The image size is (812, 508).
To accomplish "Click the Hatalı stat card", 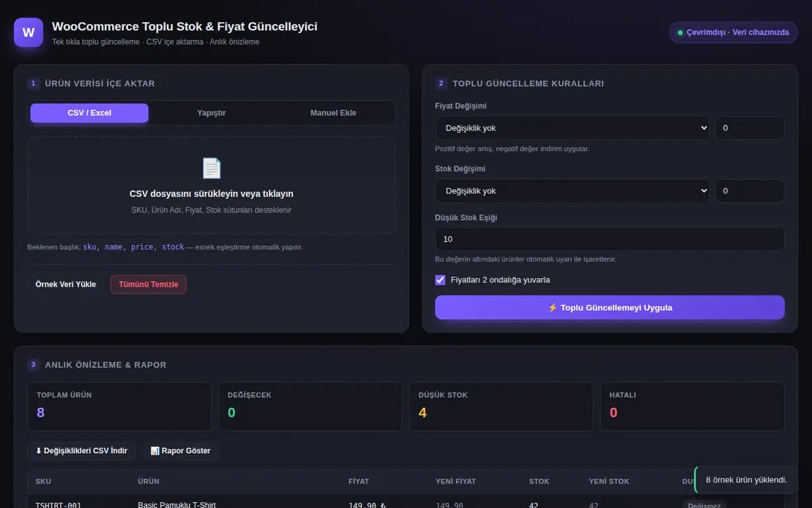I will click(x=692, y=406).
